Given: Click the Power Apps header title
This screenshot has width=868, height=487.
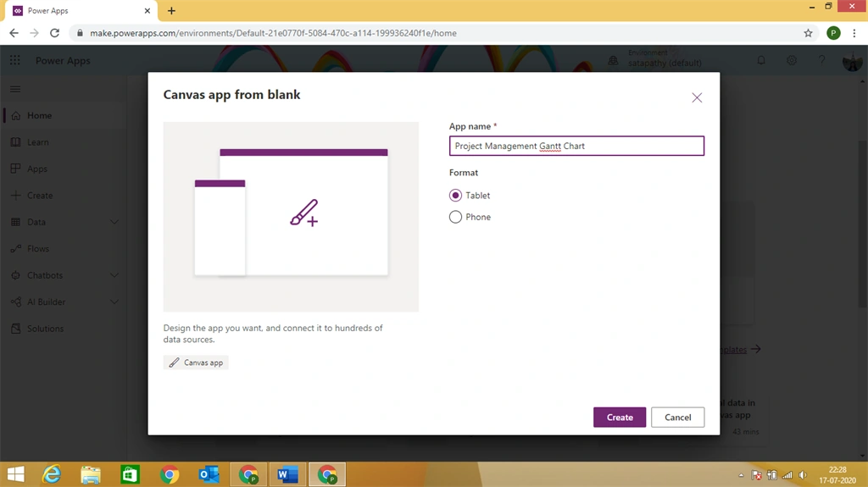Looking at the screenshot, I should coord(63,60).
